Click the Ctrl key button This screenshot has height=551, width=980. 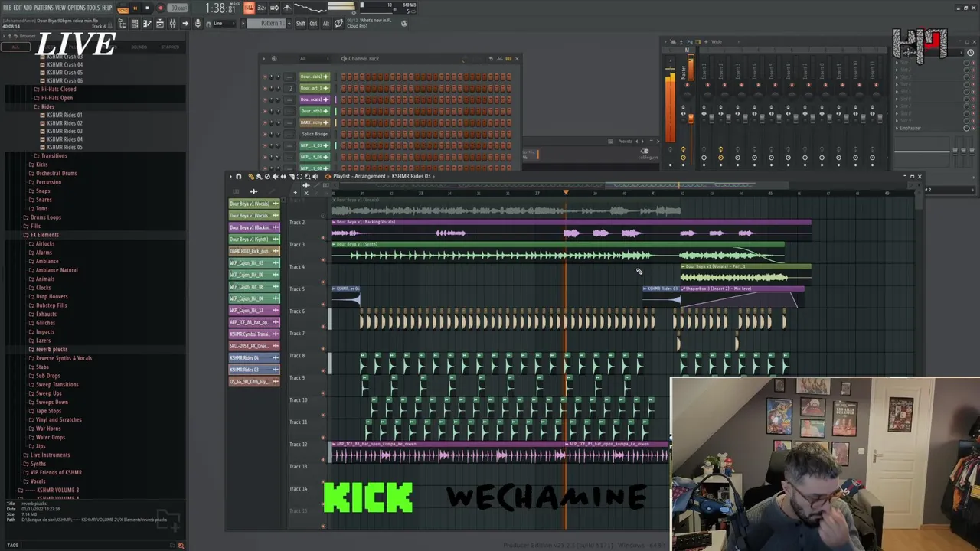click(x=313, y=24)
